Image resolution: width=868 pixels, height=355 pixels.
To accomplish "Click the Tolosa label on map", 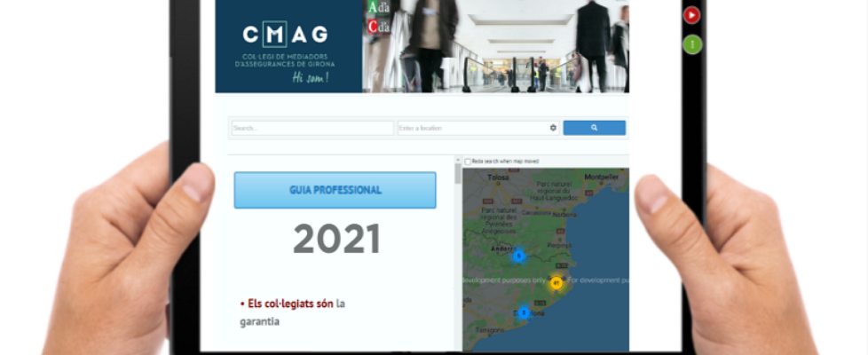I will [x=498, y=177].
